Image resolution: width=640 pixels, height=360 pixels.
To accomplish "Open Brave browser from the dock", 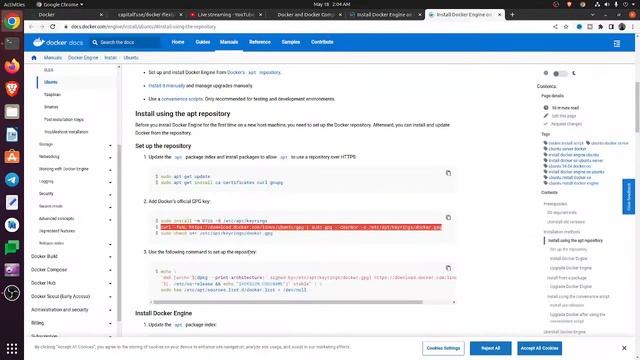I will [x=12, y=89].
